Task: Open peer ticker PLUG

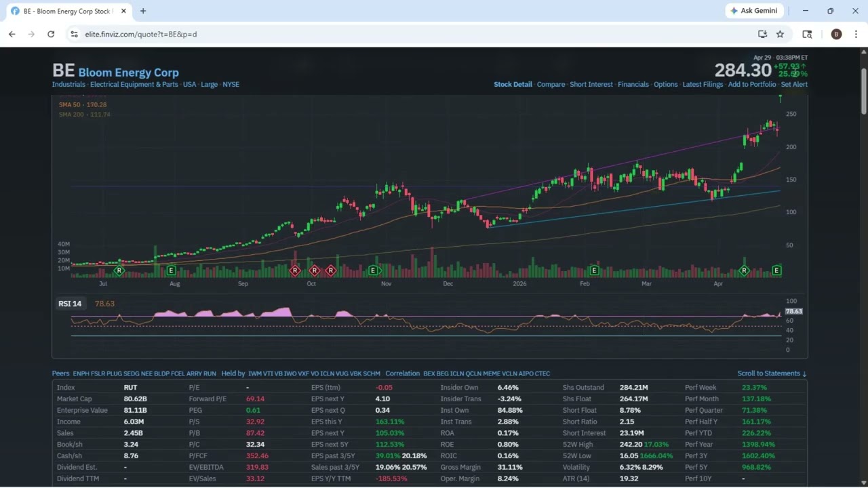Action: (x=114, y=373)
